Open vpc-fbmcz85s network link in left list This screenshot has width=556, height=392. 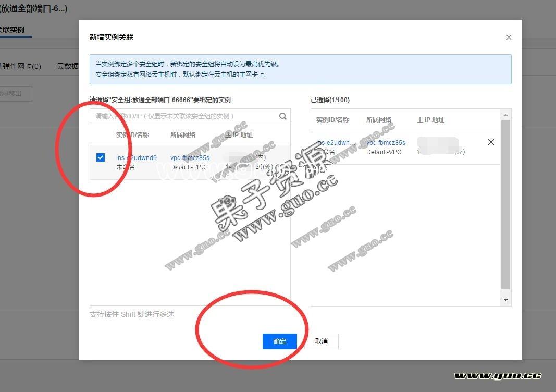click(190, 157)
